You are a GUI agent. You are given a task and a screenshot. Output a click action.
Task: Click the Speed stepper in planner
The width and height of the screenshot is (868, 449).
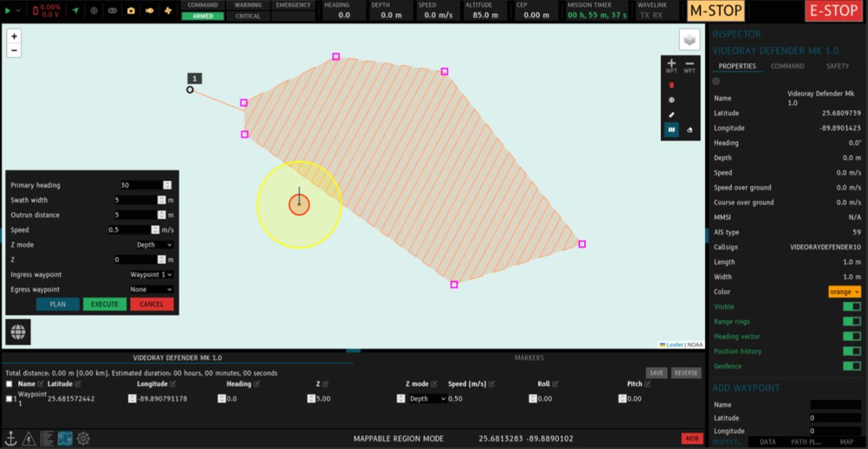(156, 230)
